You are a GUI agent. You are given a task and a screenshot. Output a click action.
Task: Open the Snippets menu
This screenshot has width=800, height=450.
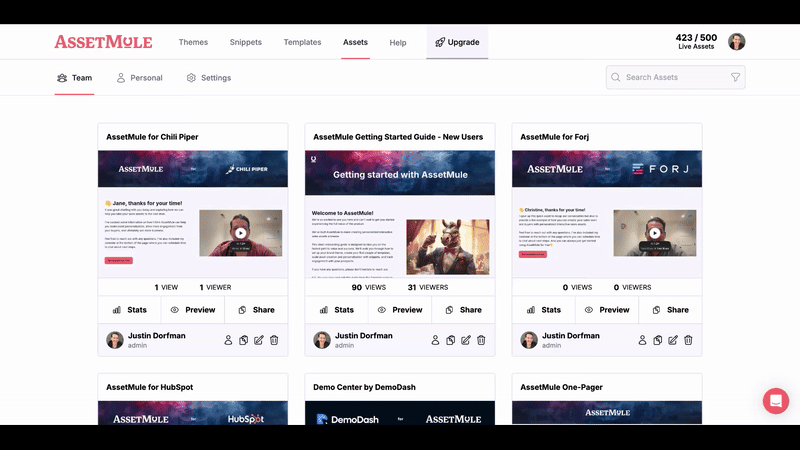(245, 42)
